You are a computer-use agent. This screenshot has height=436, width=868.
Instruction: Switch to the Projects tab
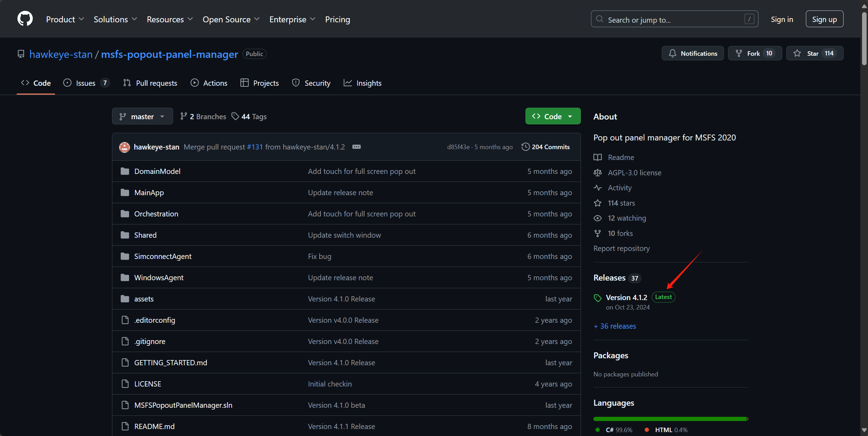pyautogui.click(x=260, y=83)
